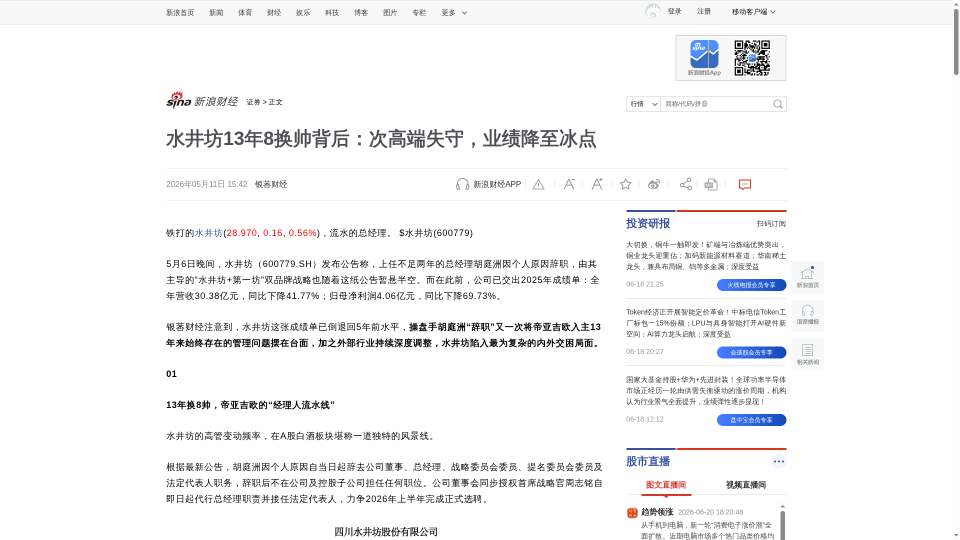Click the QR code image
The width and height of the screenshot is (960, 540).
(x=752, y=58)
